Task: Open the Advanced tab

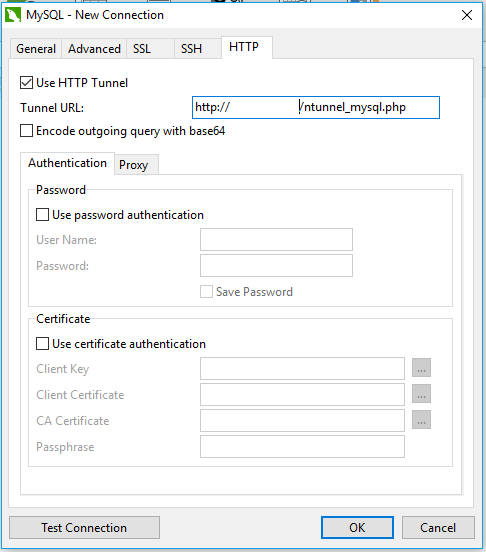Action: (x=94, y=49)
